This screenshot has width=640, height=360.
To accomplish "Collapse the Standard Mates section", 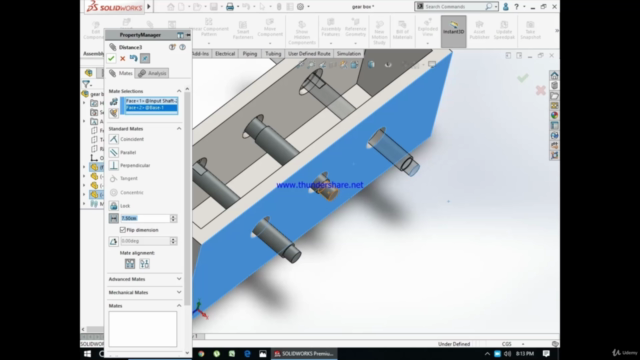I will 179,129.
